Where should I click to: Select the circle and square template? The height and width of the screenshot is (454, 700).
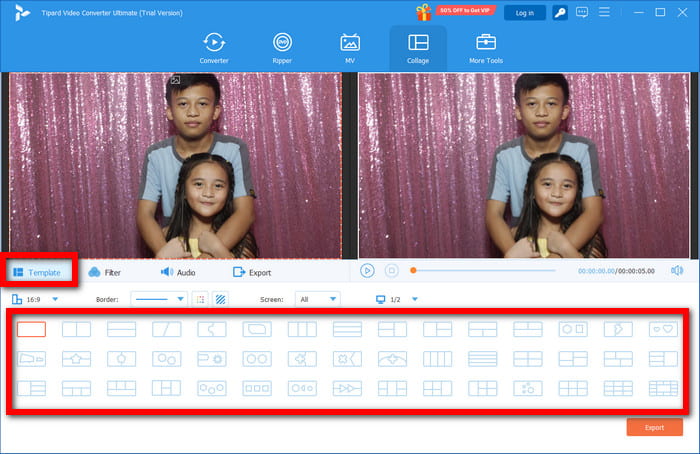573,329
